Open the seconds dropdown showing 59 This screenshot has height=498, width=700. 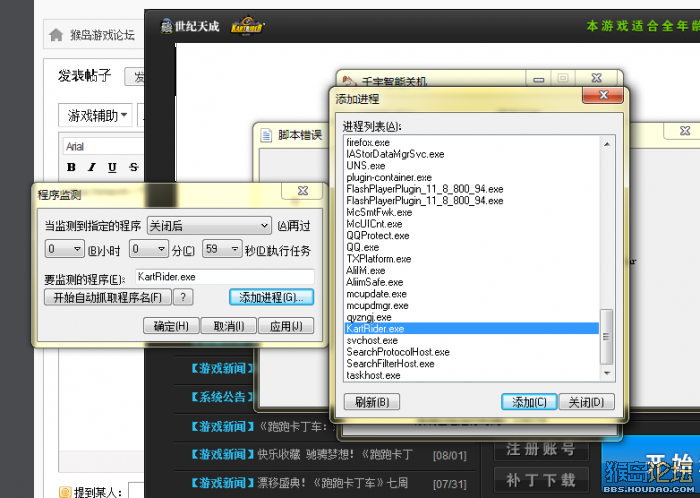point(222,249)
